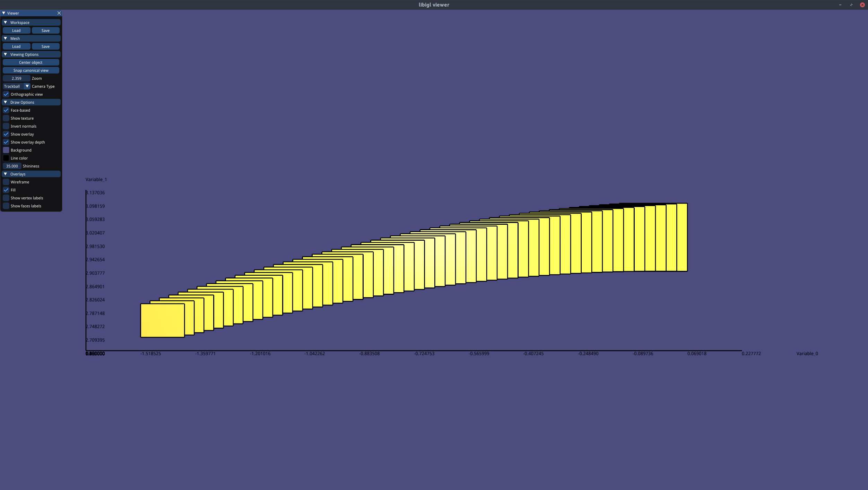This screenshot has height=490, width=868.
Task: Load a mesh file
Action: (x=16, y=46)
